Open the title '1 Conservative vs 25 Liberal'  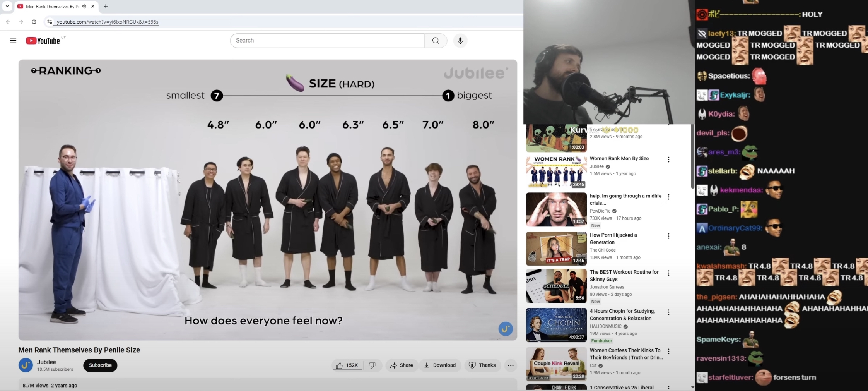click(x=622, y=388)
